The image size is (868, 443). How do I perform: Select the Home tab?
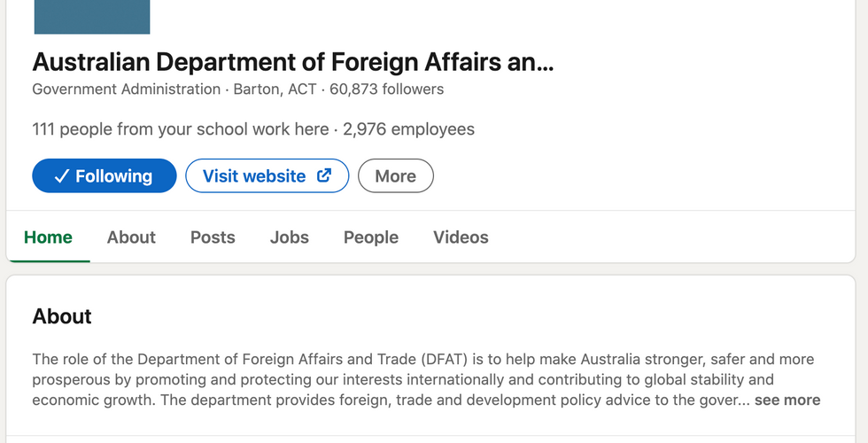pyautogui.click(x=48, y=237)
